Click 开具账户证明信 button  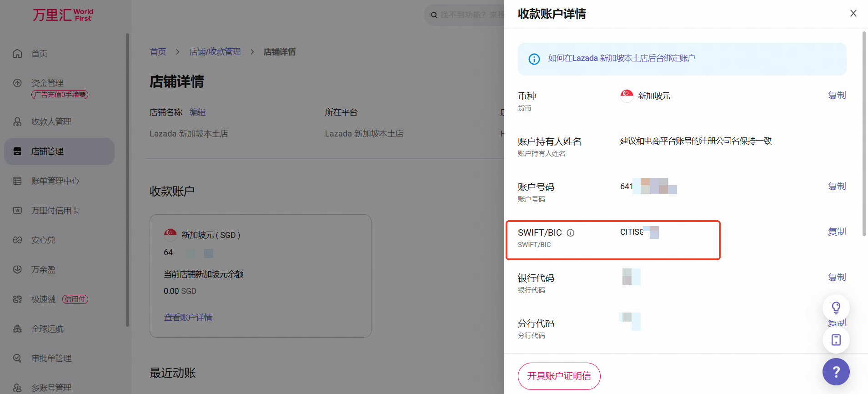pos(559,376)
